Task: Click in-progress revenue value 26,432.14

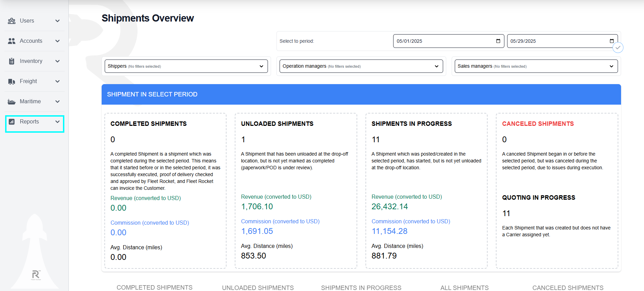Action: (x=390, y=207)
